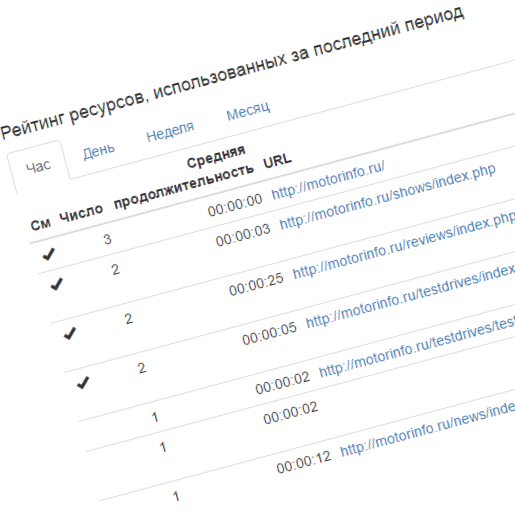Click checkmark icon in 00:00:05 duration row
Viewport: 515px width, 515px height.
click(x=83, y=383)
